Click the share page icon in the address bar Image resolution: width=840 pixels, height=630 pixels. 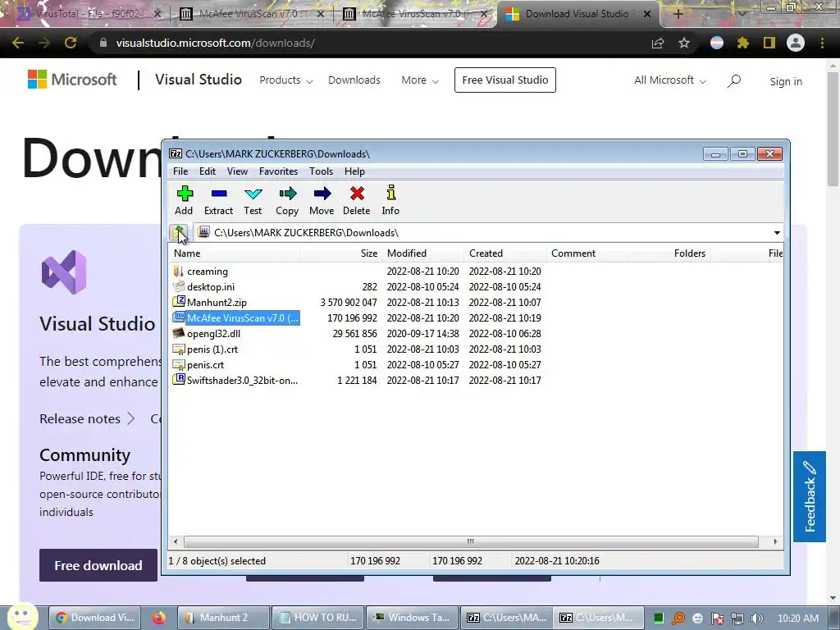tap(658, 43)
